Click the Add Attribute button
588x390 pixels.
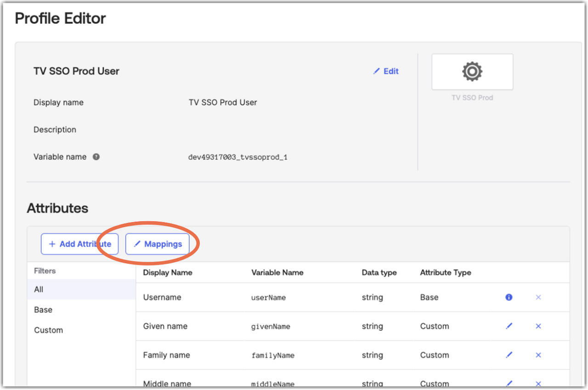click(79, 244)
